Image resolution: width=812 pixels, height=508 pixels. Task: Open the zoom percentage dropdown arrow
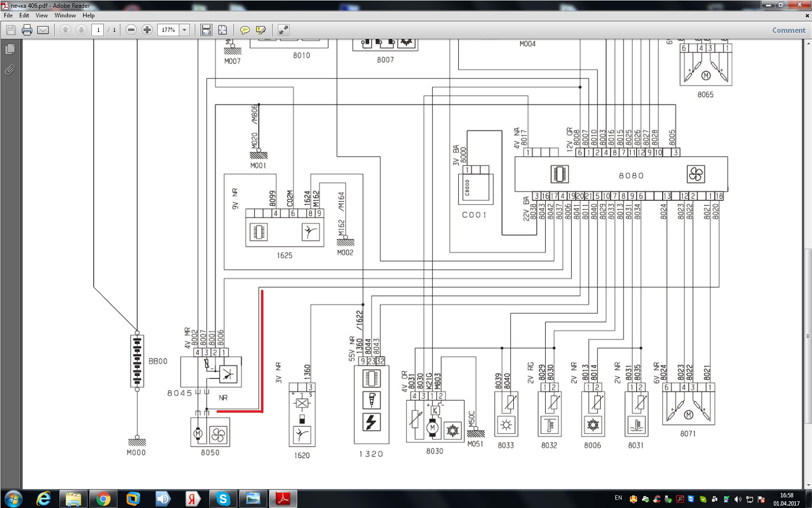pos(184,30)
